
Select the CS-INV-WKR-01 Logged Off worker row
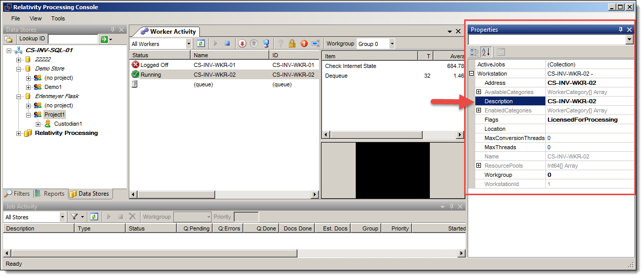(215, 65)
